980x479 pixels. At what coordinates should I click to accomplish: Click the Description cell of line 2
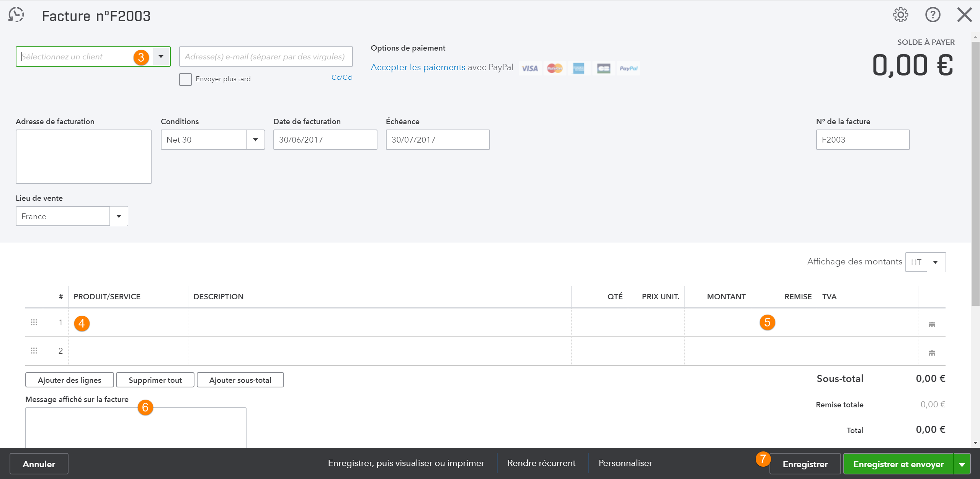(x=379, y=351)
